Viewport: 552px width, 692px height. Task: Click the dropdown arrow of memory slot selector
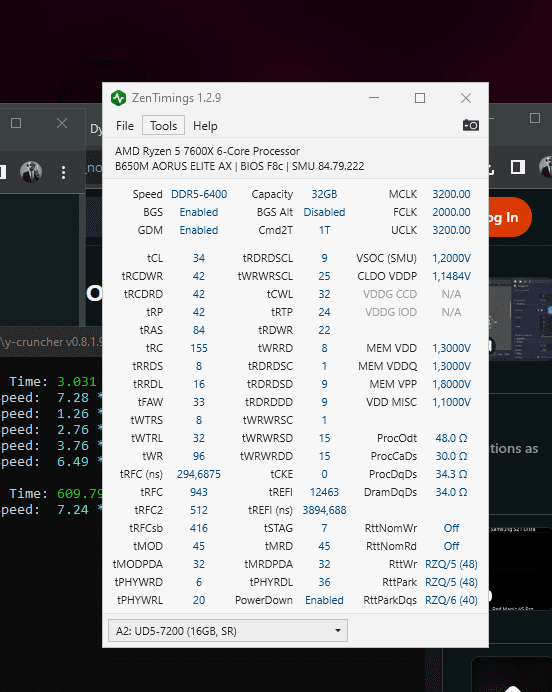(x=338, y=631)
